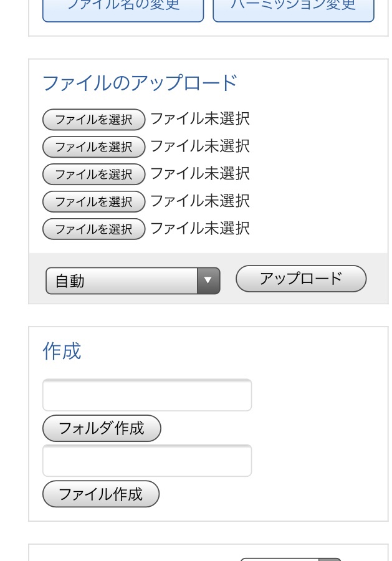Focus the folder name input field

[147, 395]
